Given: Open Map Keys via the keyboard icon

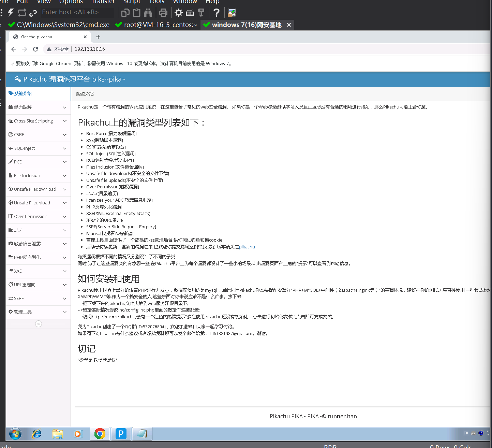Looking at the screenshot, I should pos(190,13).
